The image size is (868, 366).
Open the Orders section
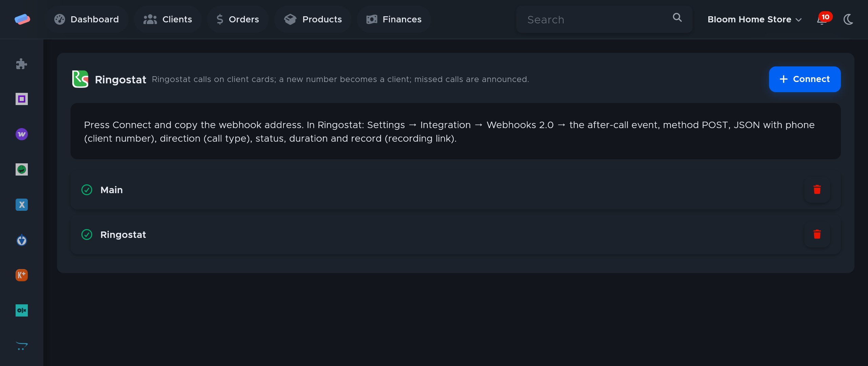(x=238, y=19)
